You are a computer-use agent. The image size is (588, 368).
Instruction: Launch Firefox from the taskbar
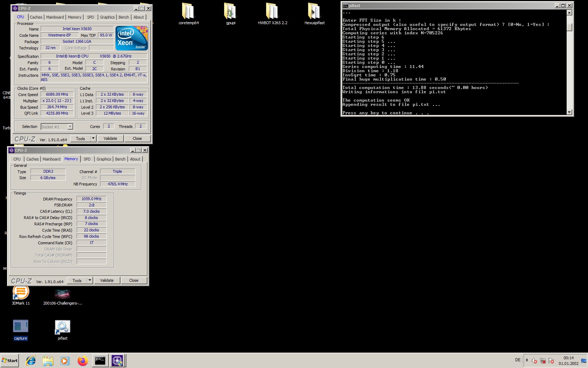[x=83, y=361]
